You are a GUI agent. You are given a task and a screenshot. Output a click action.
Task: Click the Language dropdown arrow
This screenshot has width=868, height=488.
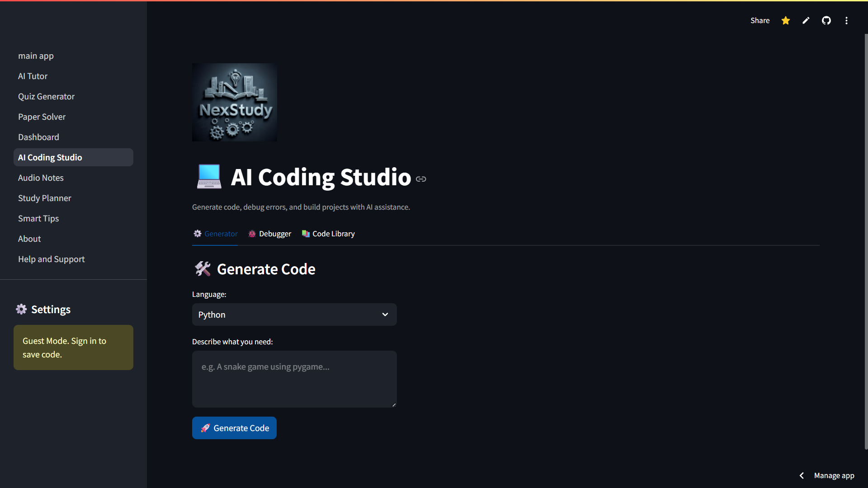385,314
